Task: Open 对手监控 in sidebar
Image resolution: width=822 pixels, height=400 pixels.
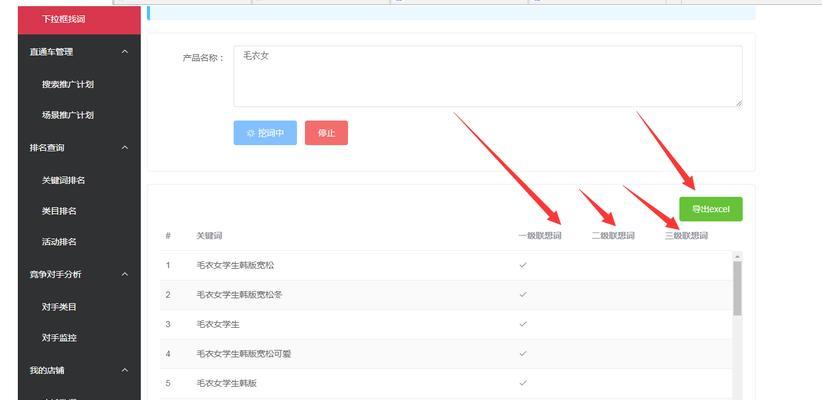Action: tap(59, 338)
